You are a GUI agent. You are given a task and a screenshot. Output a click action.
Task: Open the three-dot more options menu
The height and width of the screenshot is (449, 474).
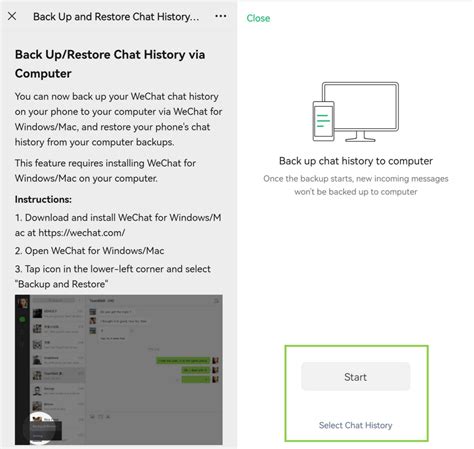[x=221, y=16]
